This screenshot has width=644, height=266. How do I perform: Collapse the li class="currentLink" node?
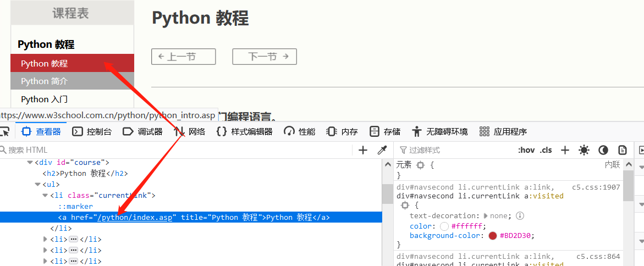(x=45, y=196)
